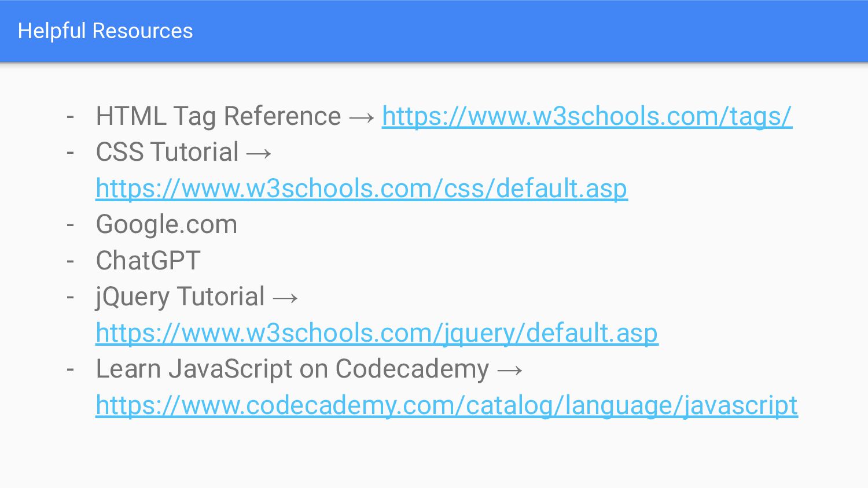Select the arrow following jQuery Tutorial
Image resolution: width=868 pixels, height=488 pixels.
285,298
